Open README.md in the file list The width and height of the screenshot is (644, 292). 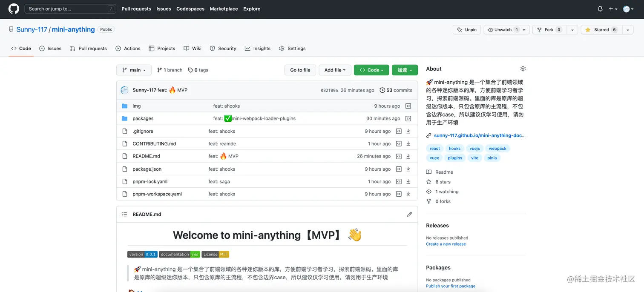click(146, 156)
